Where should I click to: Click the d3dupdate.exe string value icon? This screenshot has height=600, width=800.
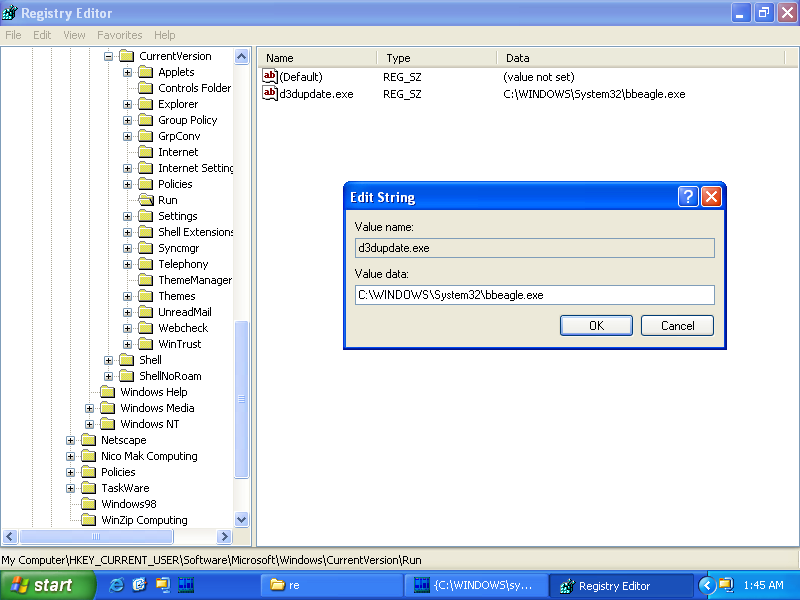[269, 93]
